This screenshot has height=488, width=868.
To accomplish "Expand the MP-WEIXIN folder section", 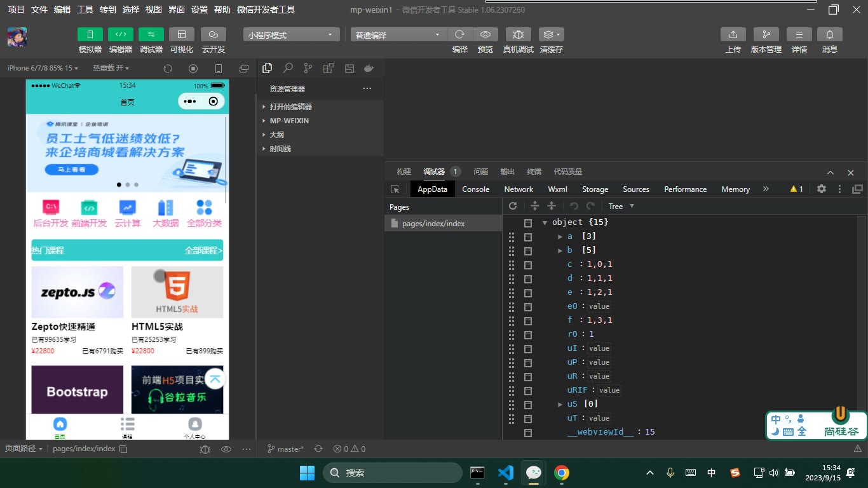I will (x=320, y=121).
